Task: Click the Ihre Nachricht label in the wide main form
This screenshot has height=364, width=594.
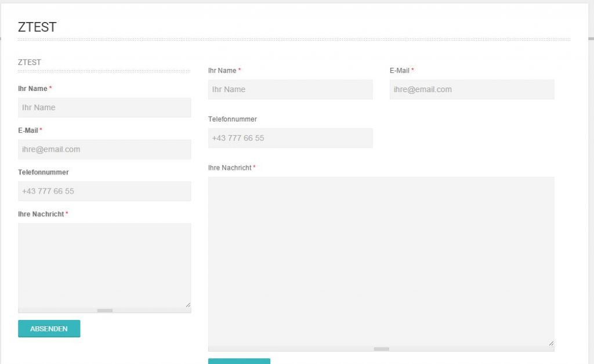Action: [x=230, y=168]
